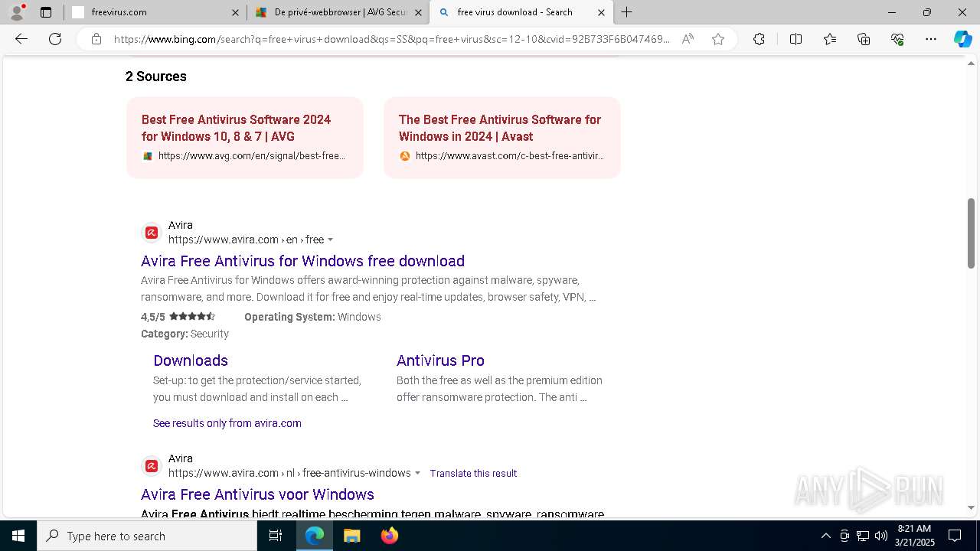Open the Split screen icon
The image size is (980, 551).
795,39
